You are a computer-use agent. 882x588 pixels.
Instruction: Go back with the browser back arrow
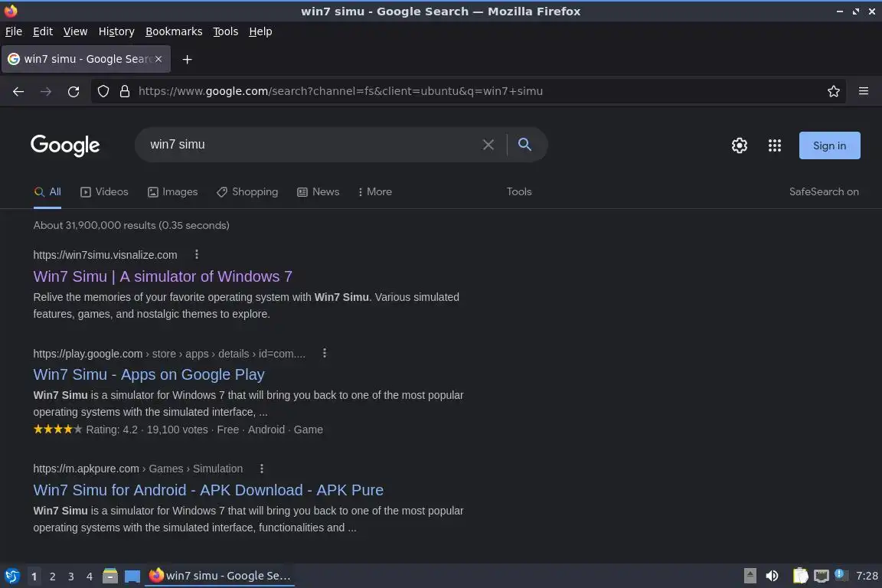(x=18, y=91)
